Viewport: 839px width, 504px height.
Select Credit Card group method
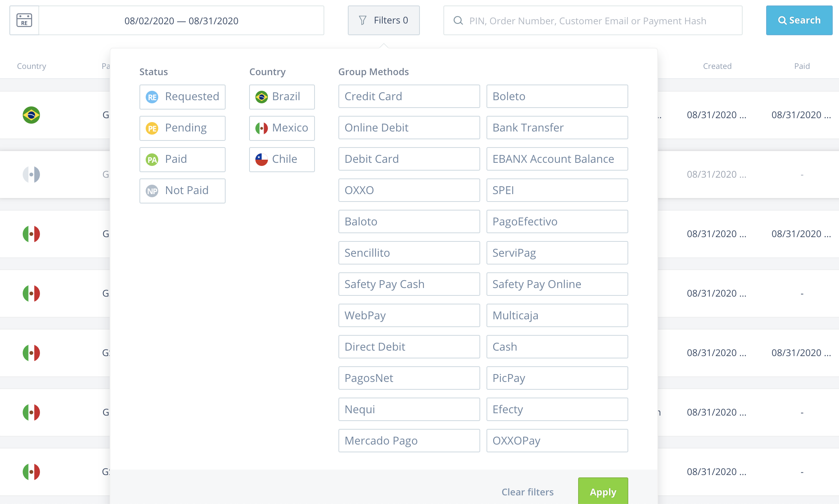pyautogui.click(x=409, y=96)
